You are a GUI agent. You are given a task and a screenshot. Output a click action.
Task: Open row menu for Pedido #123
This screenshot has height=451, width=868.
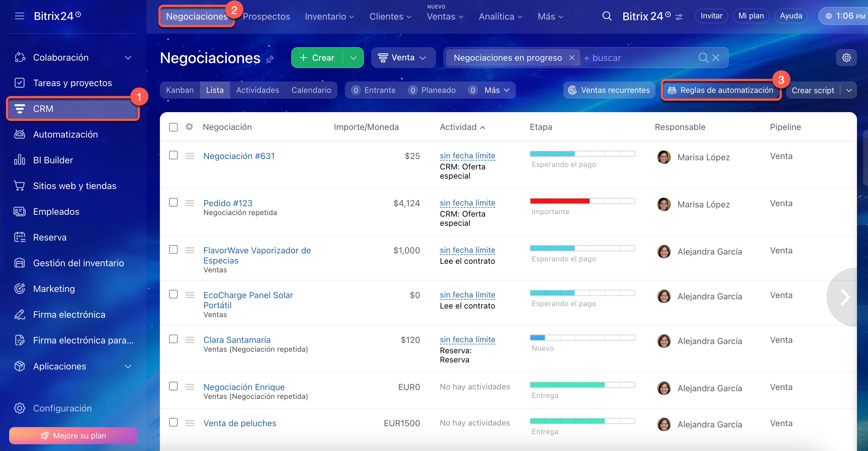point(190,203)
